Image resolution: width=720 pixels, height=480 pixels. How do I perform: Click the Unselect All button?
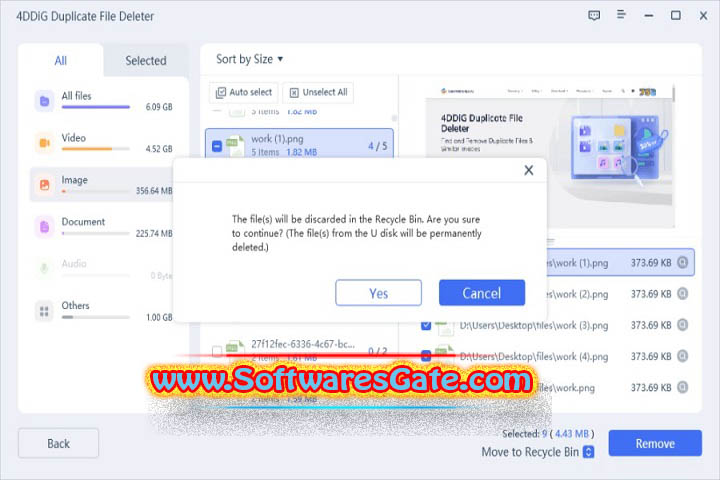coord(318,92)
